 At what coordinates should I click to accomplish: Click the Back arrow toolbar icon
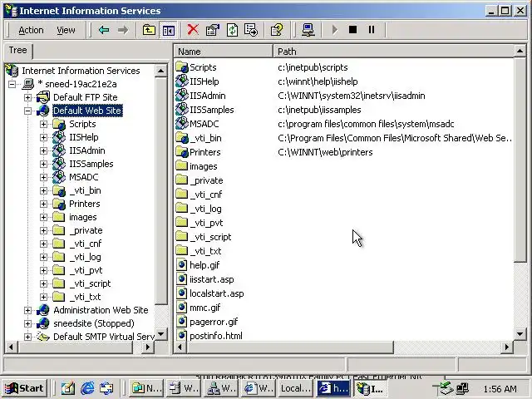pos(104,30)
